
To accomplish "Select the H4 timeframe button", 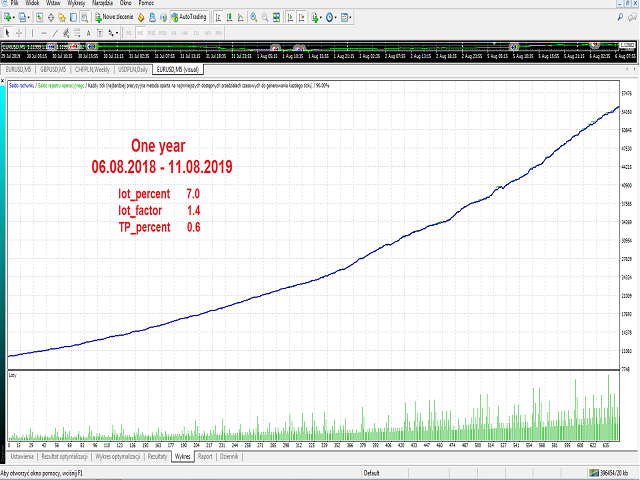I will coord(185,33).
